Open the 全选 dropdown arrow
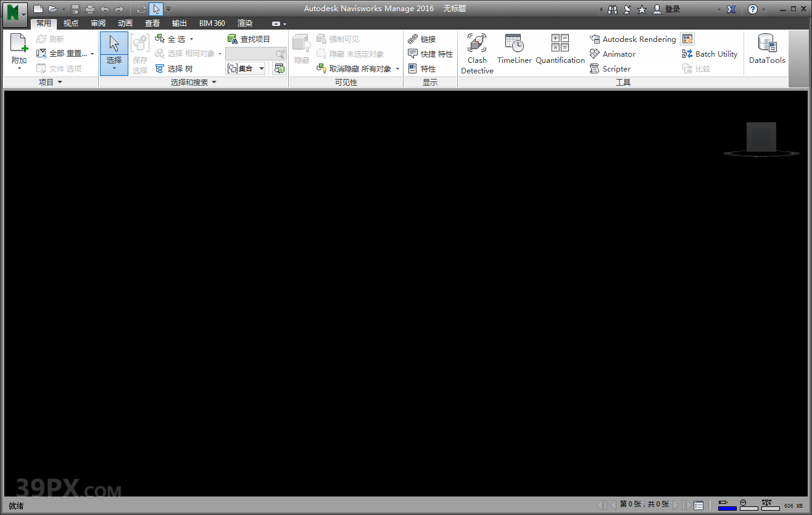The width and height of the screenshot is (812, 515). pyautogui.click(x=191, y=39)
